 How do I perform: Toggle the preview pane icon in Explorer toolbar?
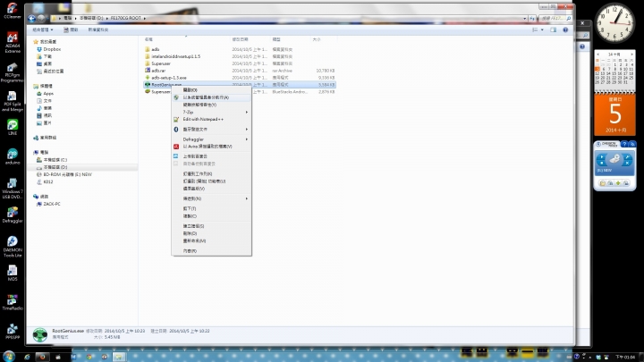coord(554,29)
